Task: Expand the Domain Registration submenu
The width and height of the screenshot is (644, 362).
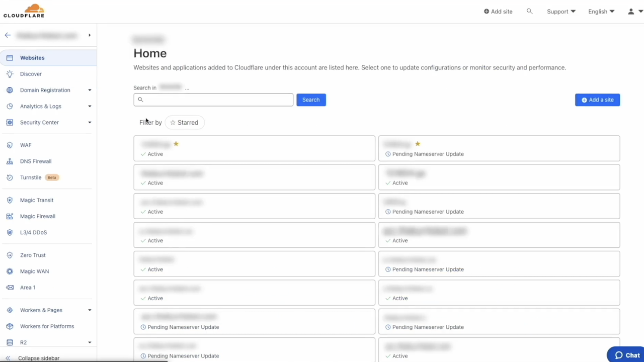Action: (90, 90)
